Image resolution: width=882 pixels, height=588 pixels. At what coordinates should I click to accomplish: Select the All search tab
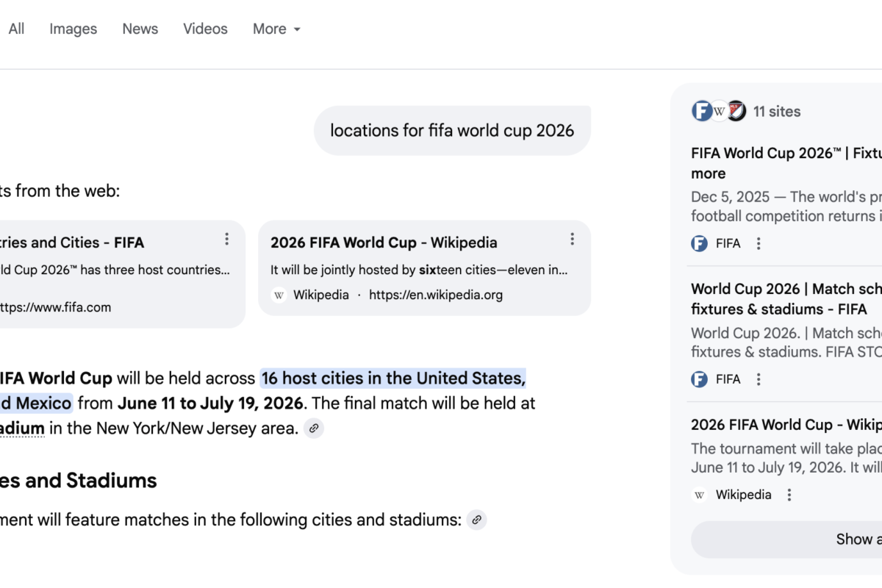tap(15, 29)
